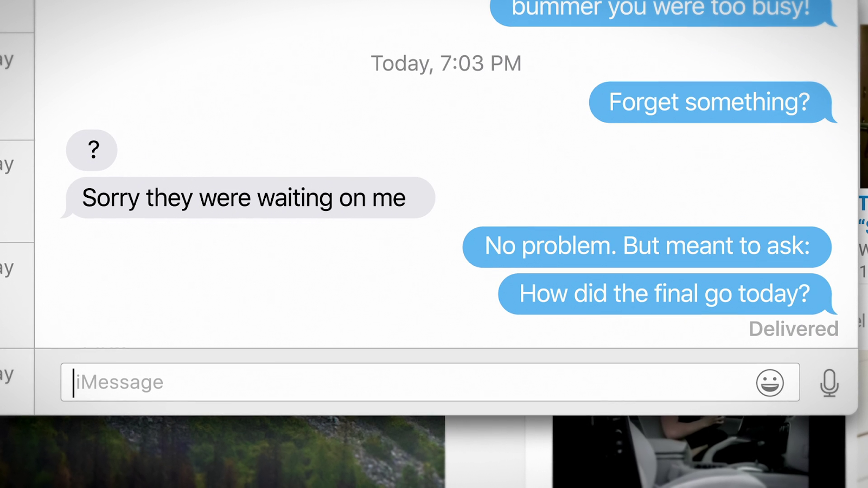Click the "Sorry they were waiting on me" bubble
Screen dimensions: 868x488
(248, 198)
